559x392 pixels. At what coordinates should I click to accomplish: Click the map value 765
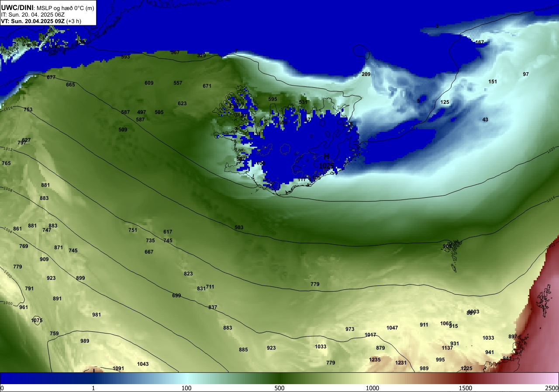tap(6, 163)
